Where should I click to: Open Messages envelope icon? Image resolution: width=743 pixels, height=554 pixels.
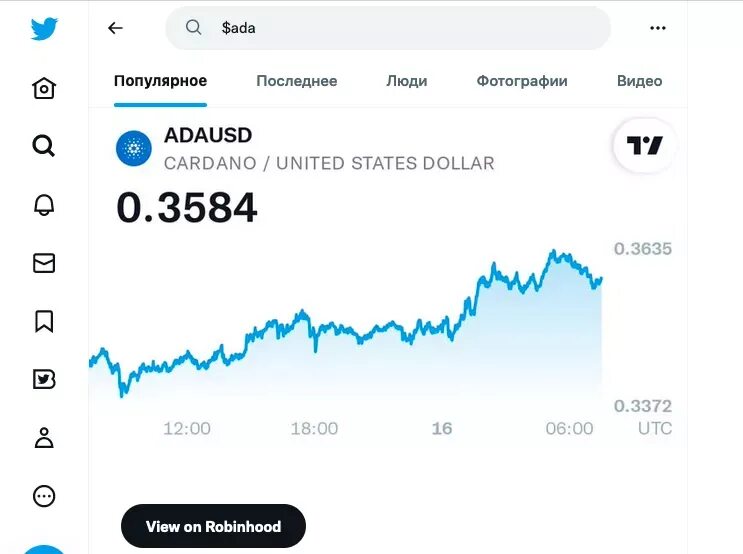(44, 263)
